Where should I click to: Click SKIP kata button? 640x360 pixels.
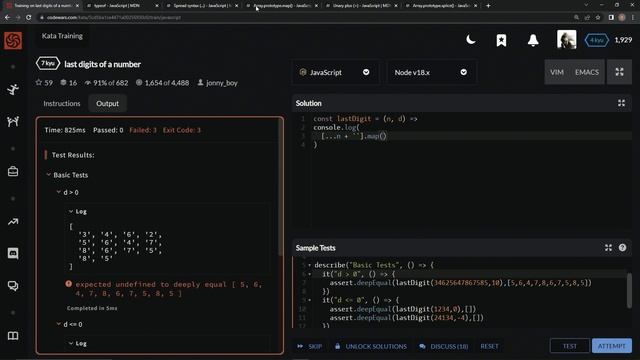pyautogui.click(x=310, y=346)
